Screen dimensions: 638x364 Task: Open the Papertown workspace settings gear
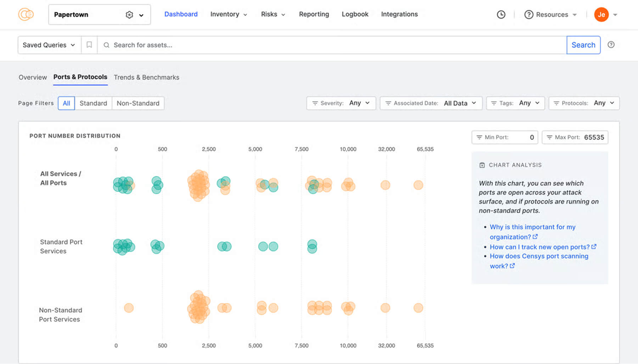(x=129, y=15)
